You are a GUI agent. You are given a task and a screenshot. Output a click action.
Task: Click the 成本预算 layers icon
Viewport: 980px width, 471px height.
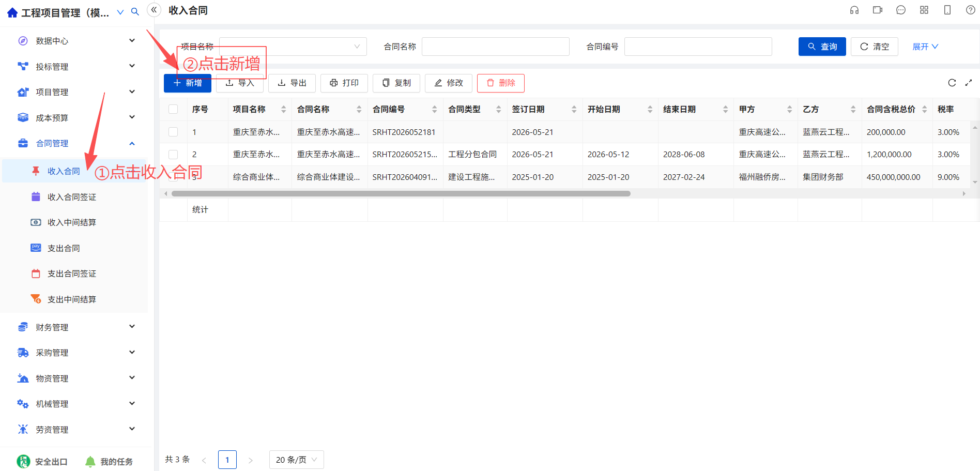[23, 117]
